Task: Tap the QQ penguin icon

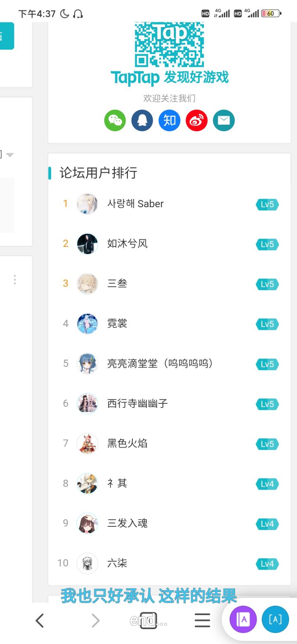Action: point(142,121)
